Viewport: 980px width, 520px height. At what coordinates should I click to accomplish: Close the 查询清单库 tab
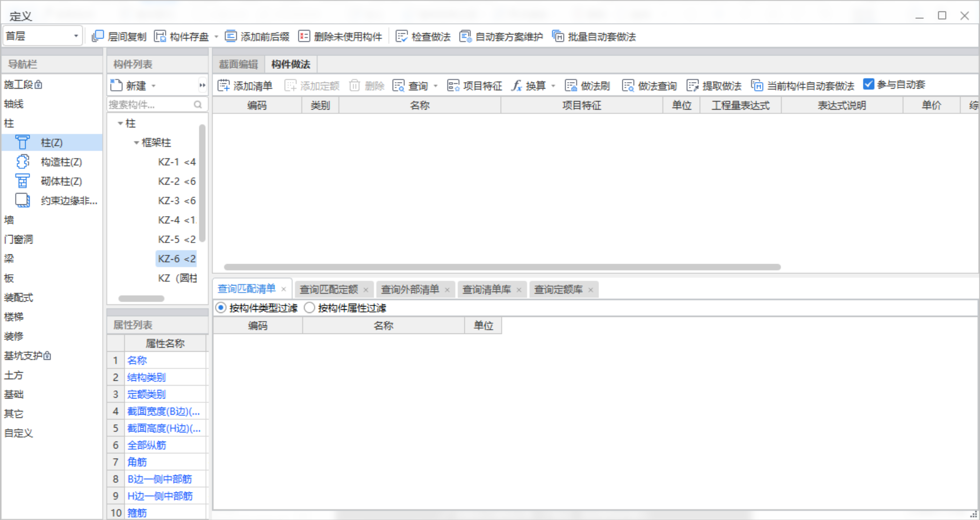[519, 290]
